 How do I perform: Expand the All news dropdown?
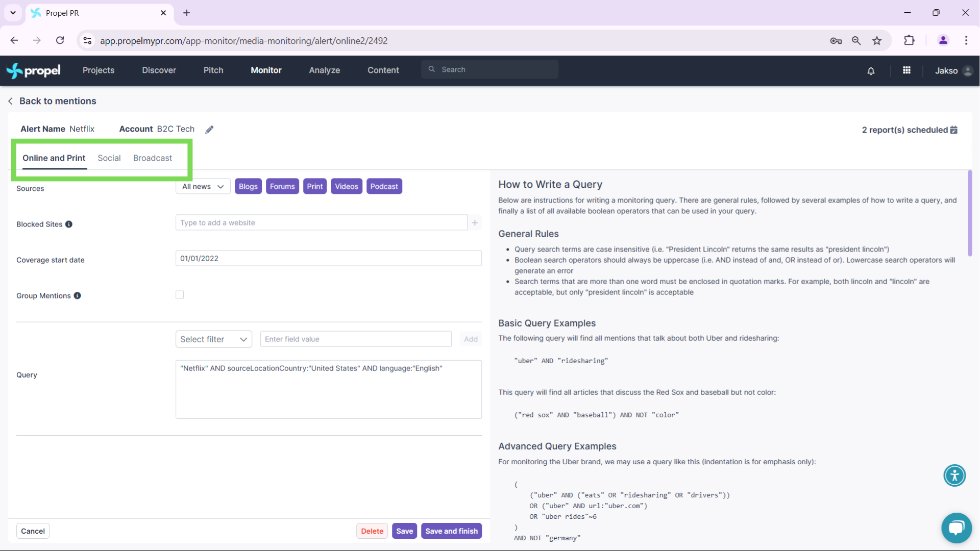click(203, 186)
